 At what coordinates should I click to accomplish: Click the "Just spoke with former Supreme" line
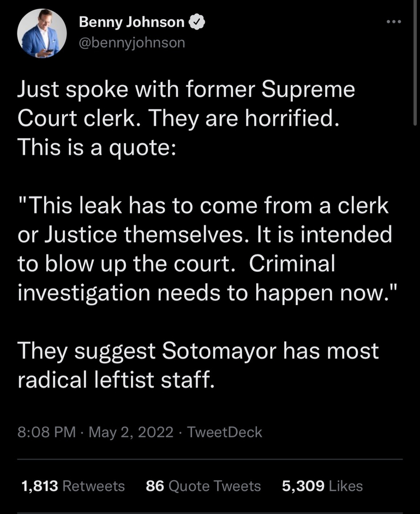(186, 90)
